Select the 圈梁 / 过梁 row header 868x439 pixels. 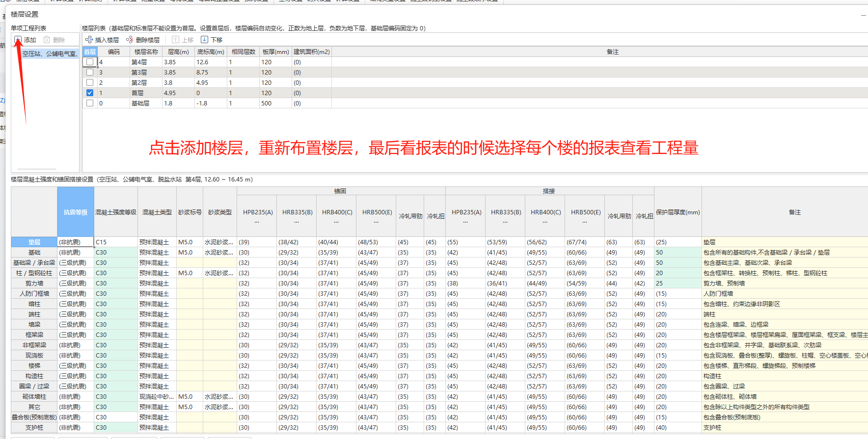[x=34, y=386]
